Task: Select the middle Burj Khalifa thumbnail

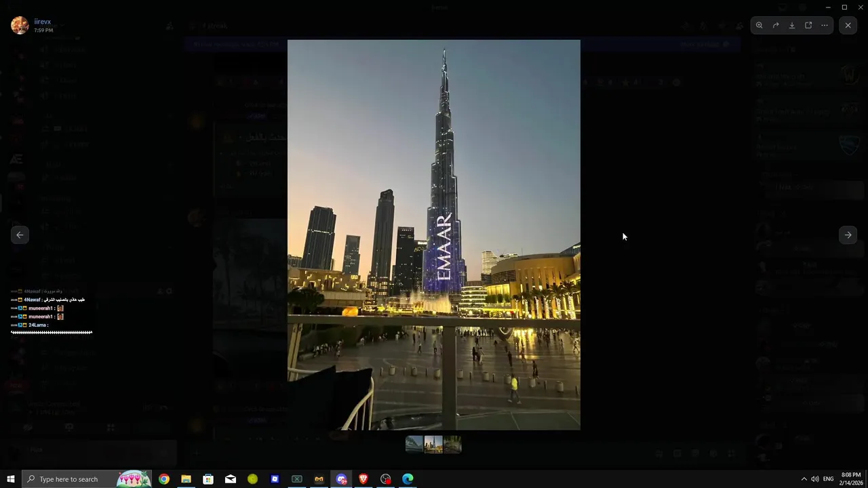Action: 433,444
